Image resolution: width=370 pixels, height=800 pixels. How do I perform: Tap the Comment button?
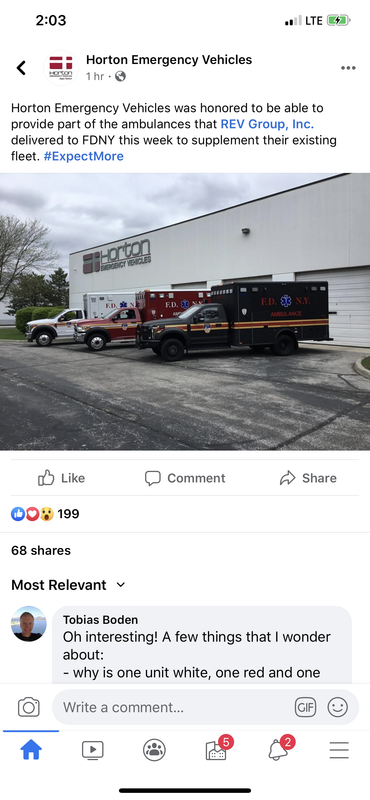[185, 478]
